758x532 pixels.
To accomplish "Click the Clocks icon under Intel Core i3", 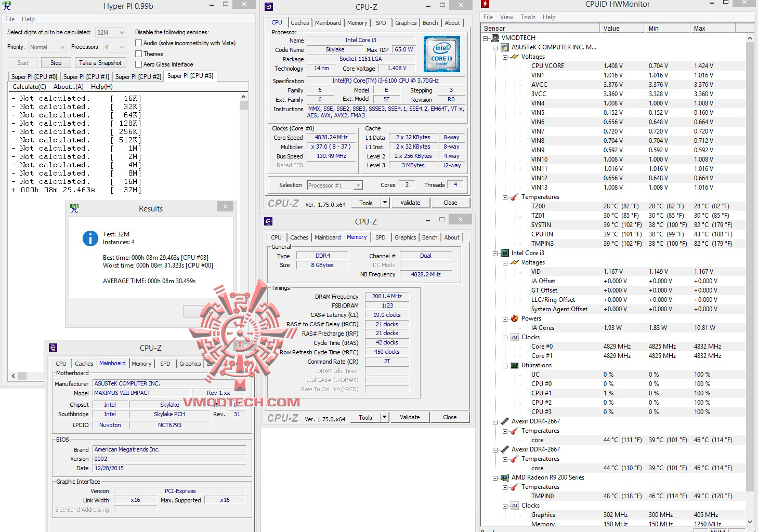I will point(515,337).
